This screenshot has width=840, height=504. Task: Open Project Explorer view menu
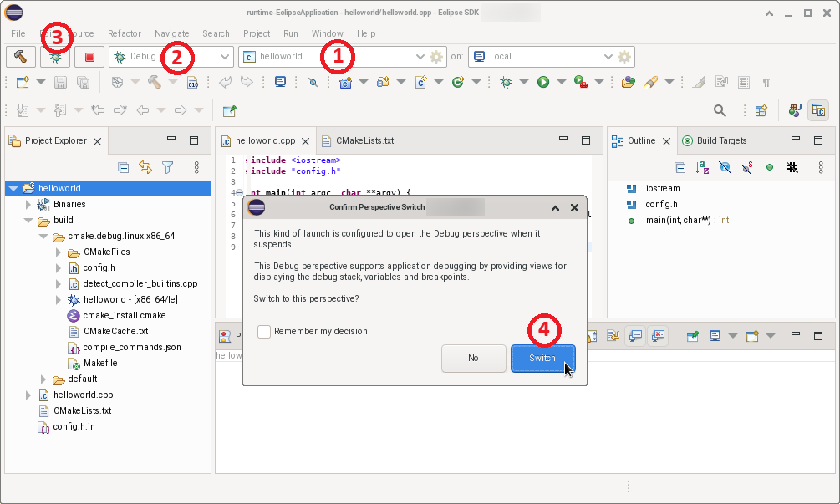tap(196, 168)
